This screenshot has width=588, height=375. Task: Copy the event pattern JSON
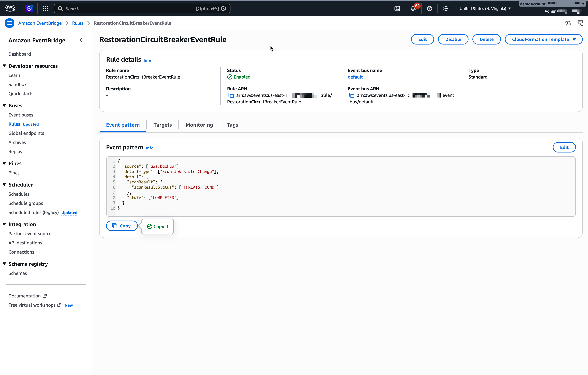click(122, 226)
